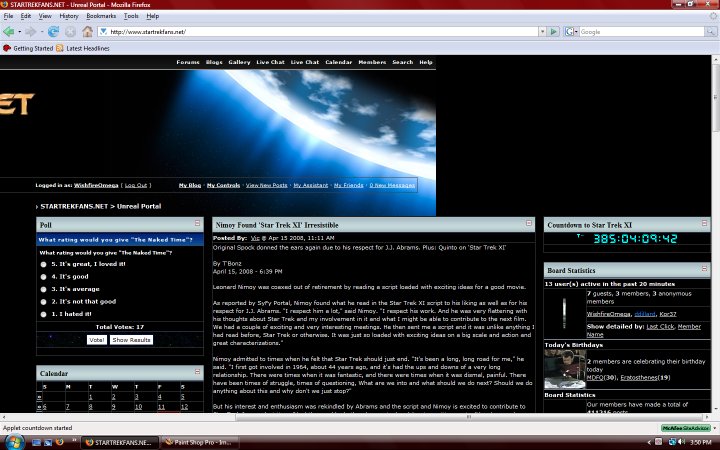Screen dimensions: 720x450
Task: Open the site Search nav link
Action: tap(403, 62)
